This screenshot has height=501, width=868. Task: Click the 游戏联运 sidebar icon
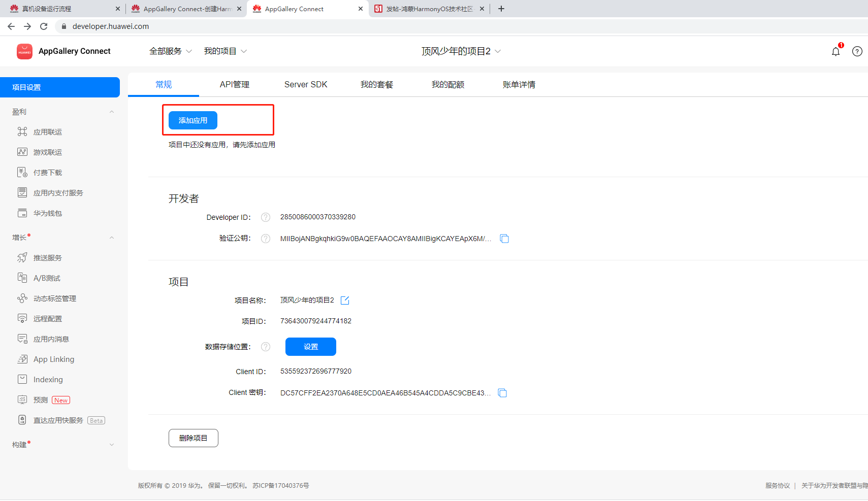[x=22, y=152]
